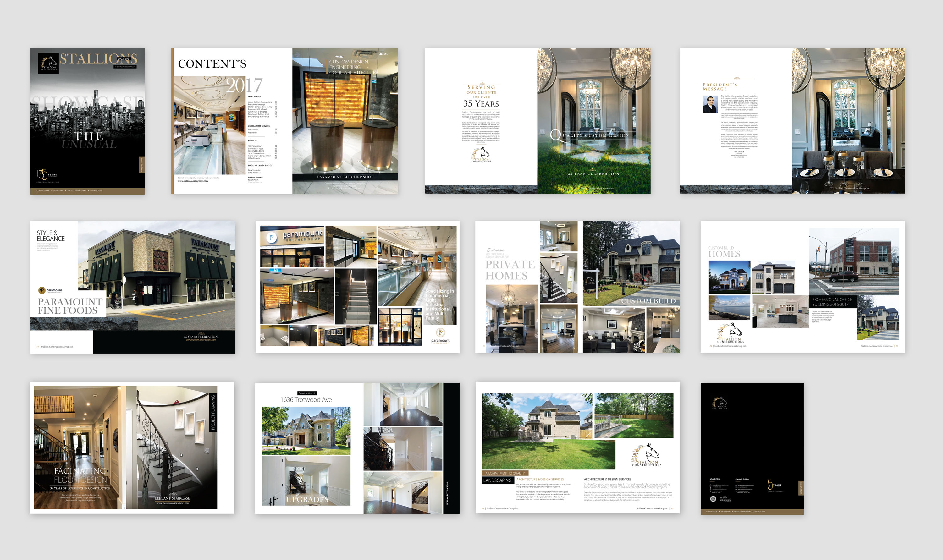Image resolution: width=943 pixels, height=560 pixels.
Task: Click the Quality Custom Design heading
Action: click(589, 135)
